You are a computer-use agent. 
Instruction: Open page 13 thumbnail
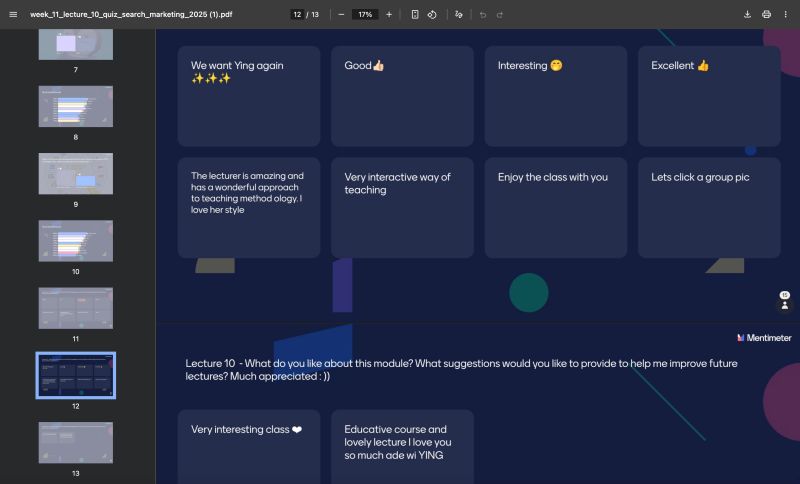pyautogui.click(x=76, y=443)
